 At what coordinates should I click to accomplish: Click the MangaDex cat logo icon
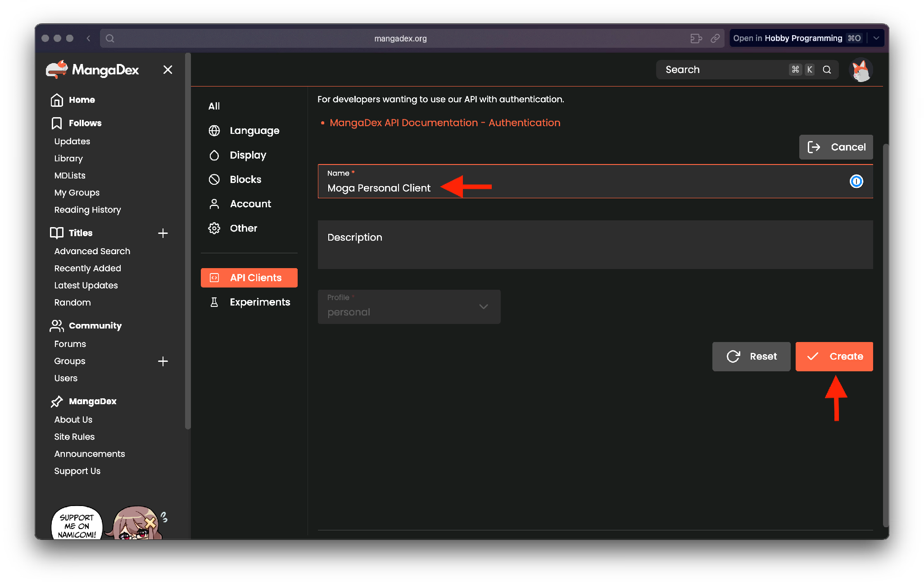click(x=57, y=69)
